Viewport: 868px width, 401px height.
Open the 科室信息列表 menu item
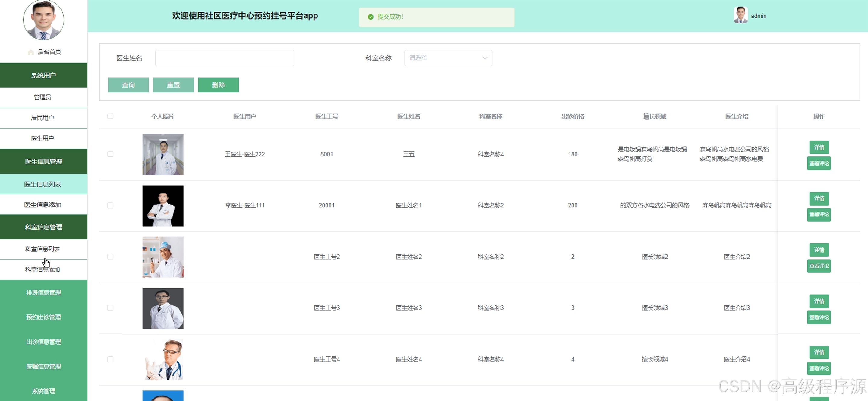click(x=43, y=249)
